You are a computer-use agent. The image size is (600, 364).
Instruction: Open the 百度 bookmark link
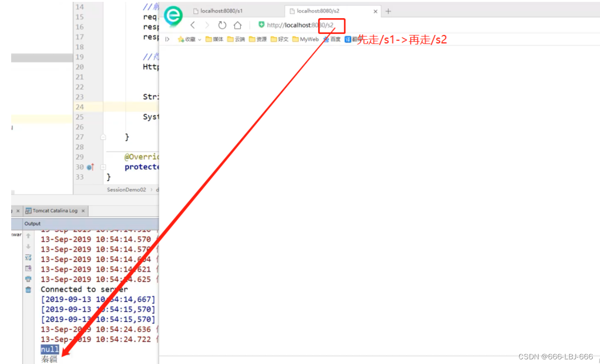332,40
